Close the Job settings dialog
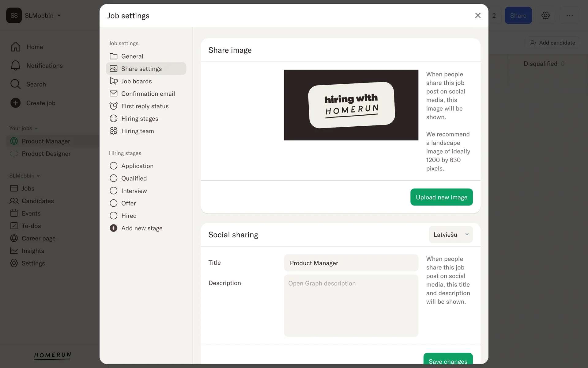This screenshot has height=368, width=588. click(478, 15)
